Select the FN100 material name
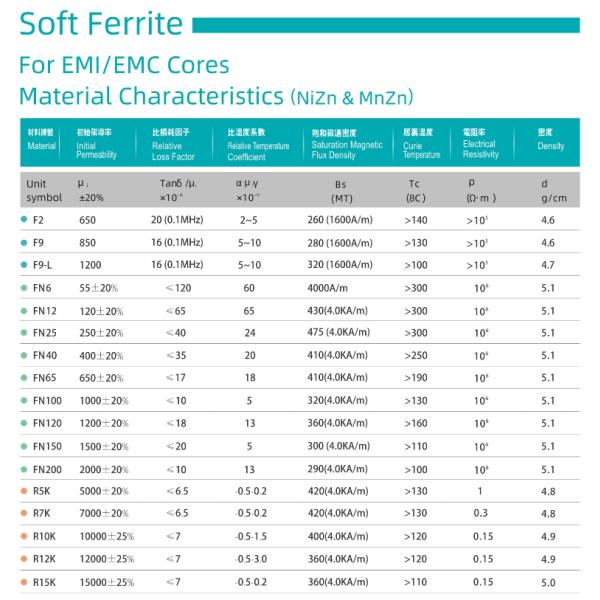 47,401
